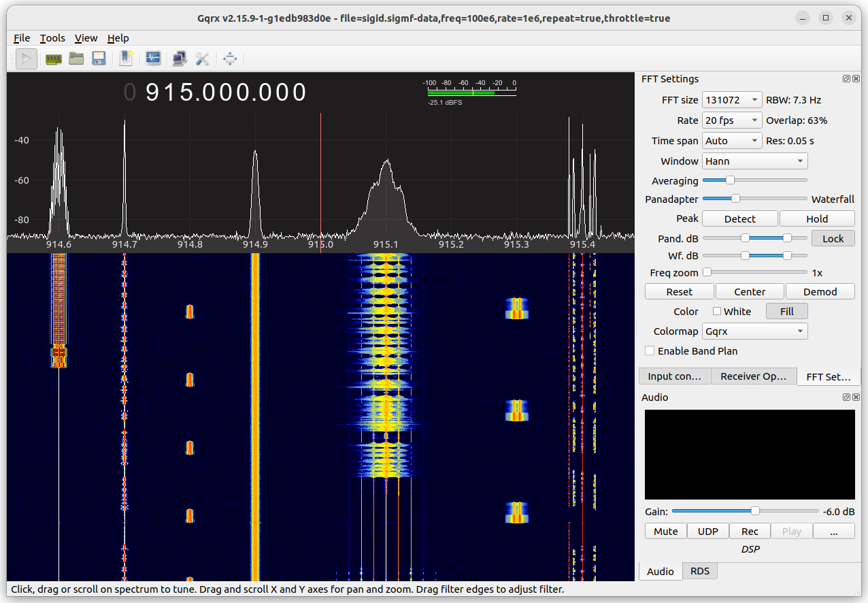Click the spectrum display toolbar icon
The image size is (868, 603).
[153, 59]
